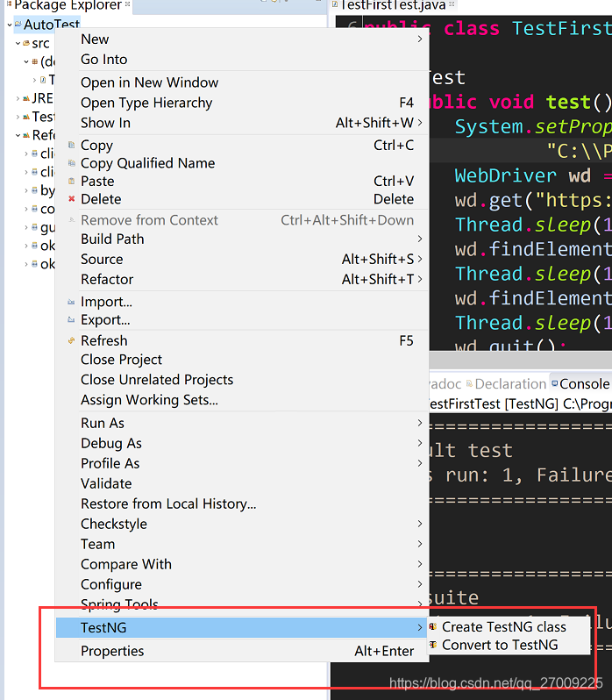
Task: Expand the Refactor submenu arrow
Action: point(420,279)
